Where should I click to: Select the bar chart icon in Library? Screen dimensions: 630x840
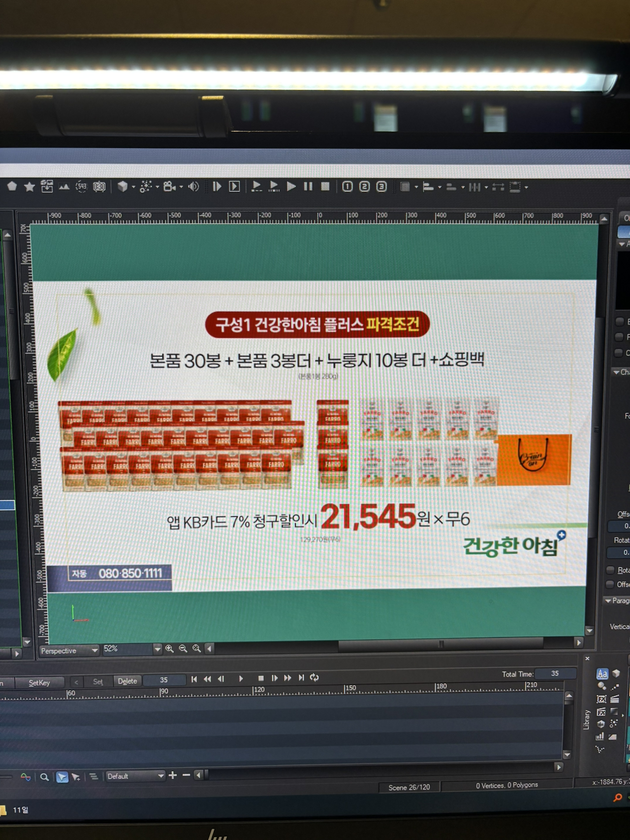[x=600, y=737]
